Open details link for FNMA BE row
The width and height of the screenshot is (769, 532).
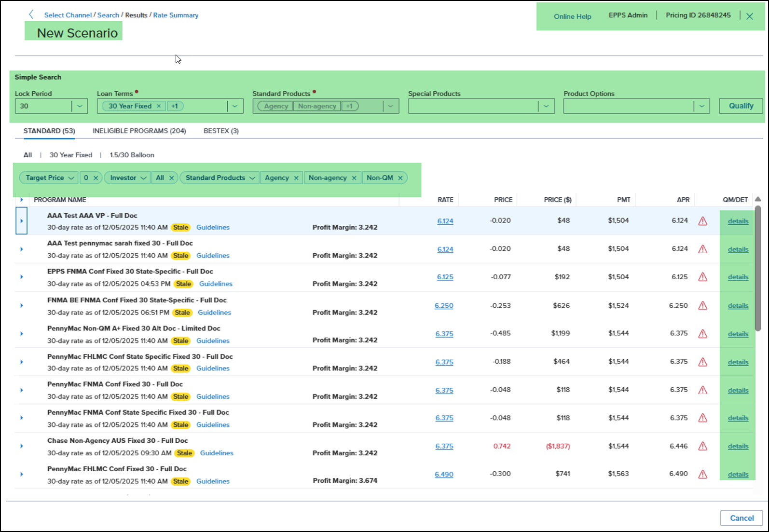tap(738, 306)
